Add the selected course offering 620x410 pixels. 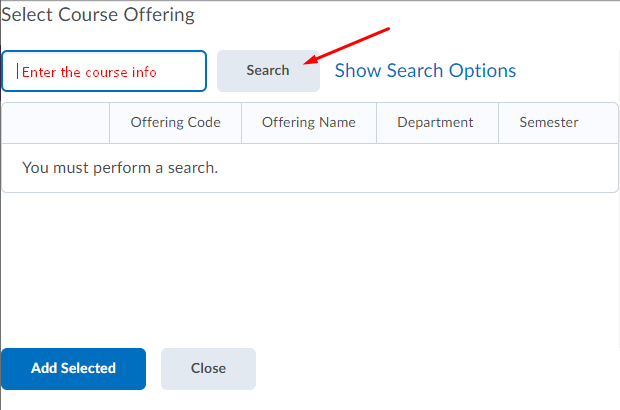click(x=73, y=368)
